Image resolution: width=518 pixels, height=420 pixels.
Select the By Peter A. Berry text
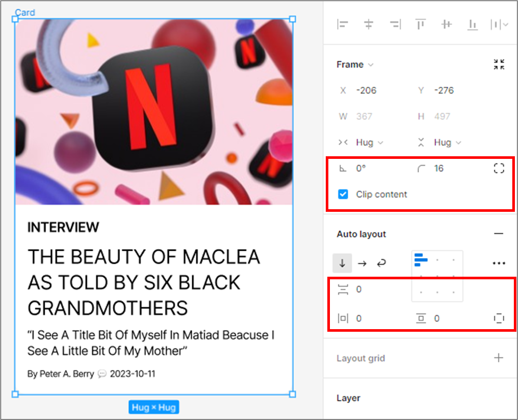pyautogui.click(x=61, y=374)
